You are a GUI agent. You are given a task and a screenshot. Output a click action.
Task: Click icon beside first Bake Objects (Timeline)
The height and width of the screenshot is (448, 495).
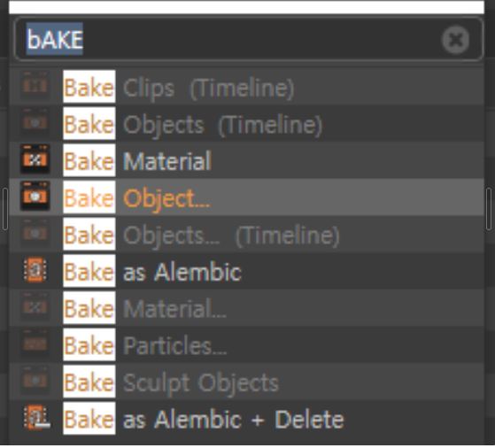pyautogui.click(x=35, y=122)
